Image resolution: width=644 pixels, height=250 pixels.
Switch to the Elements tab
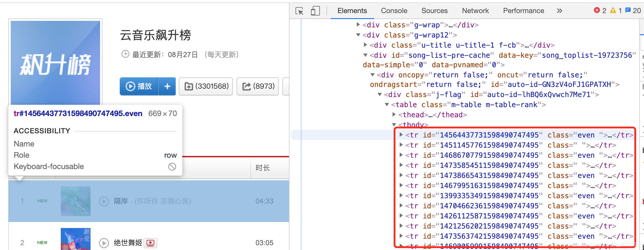(x=352, y=11)
